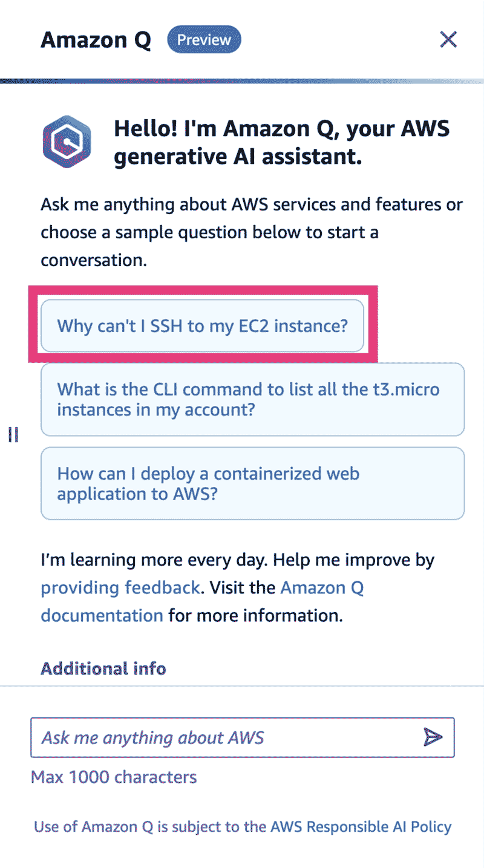Send the message with the arrow icon
This screenshot has width=484, height=868.
[433, 737]
